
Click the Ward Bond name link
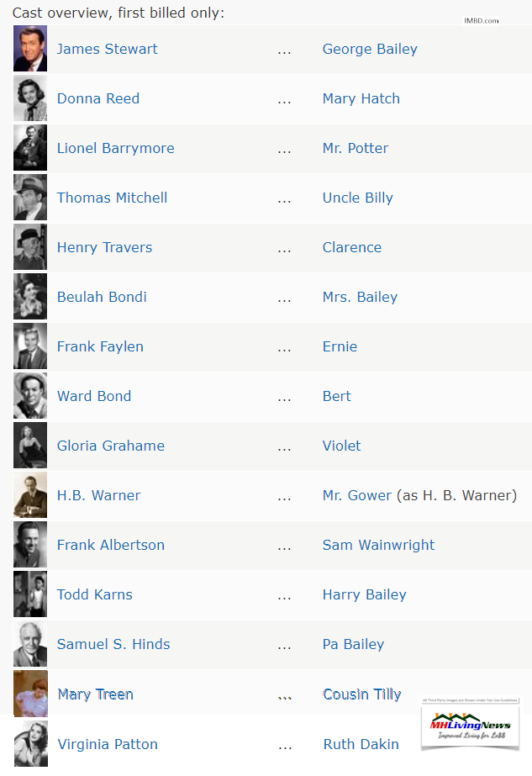94,396
